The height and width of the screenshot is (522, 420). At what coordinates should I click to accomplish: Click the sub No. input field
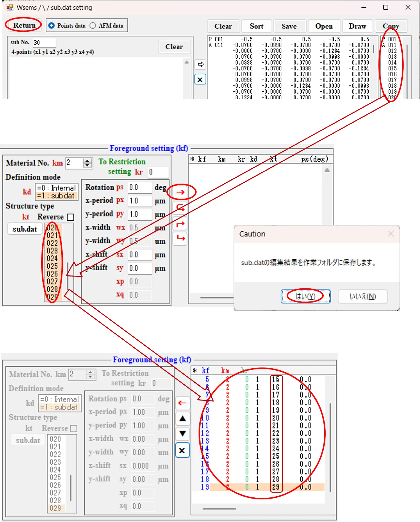click(44, 42)
